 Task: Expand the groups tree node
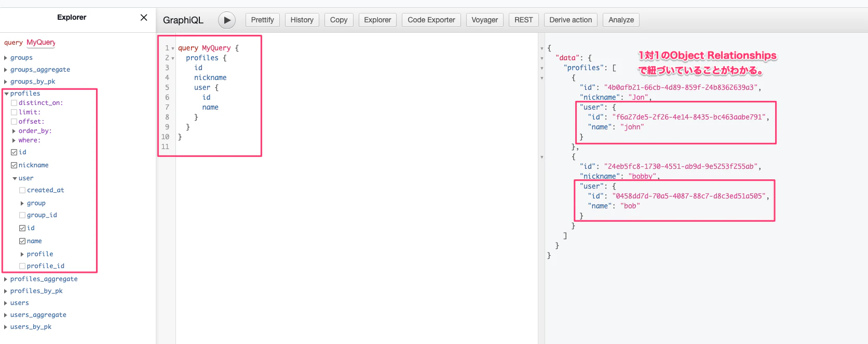(x=6, y=58)
